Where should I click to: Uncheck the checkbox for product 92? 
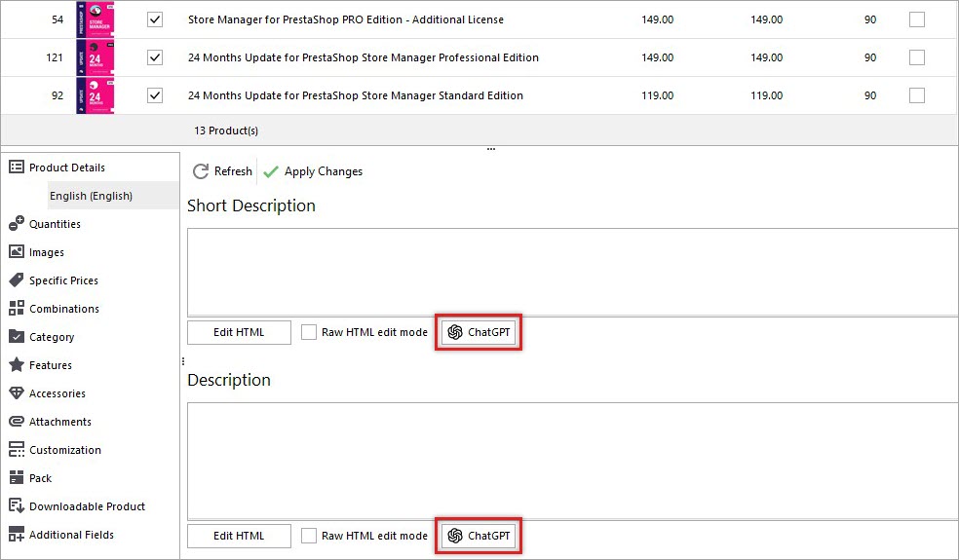155,95
